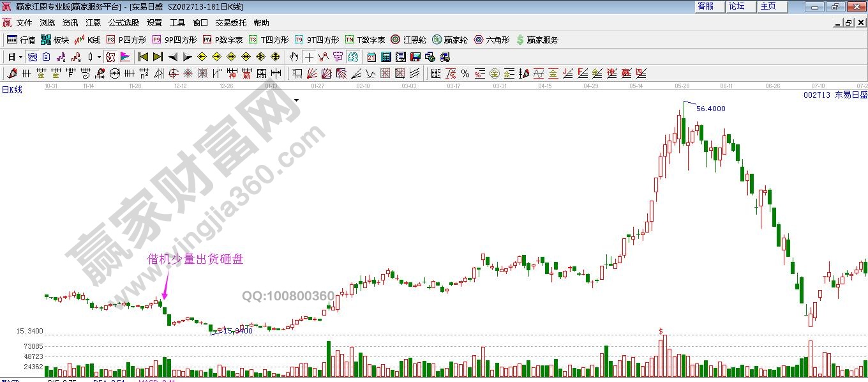This screenshot has height=382, width=868.
Task: Click the percent sign drawing tool
Action: point(465,73)
